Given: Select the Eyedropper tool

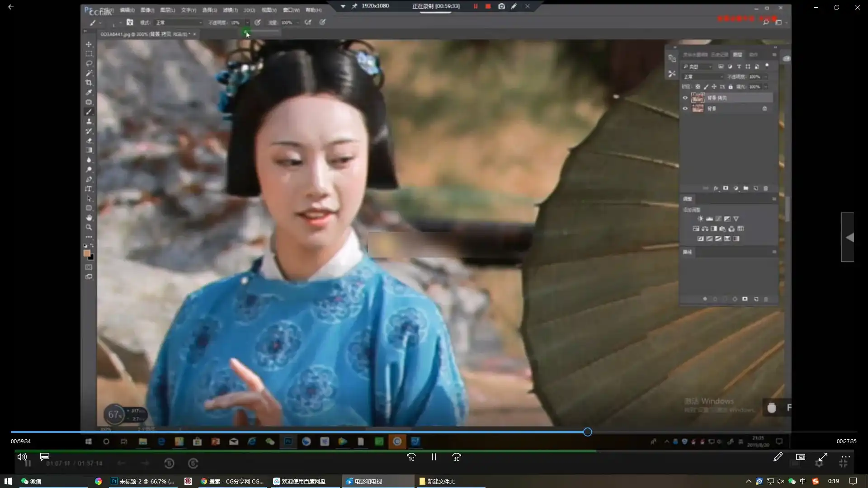Looking at the screenshot, I should tap(89, 92).
